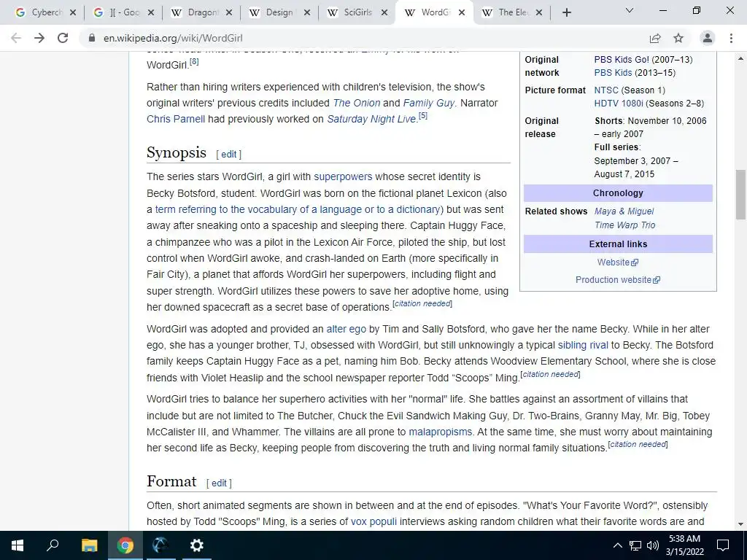The width and height of the screenshot is (747, 560).
Task: Edit the Synopsis section
Action: click(x=228, y=155)
